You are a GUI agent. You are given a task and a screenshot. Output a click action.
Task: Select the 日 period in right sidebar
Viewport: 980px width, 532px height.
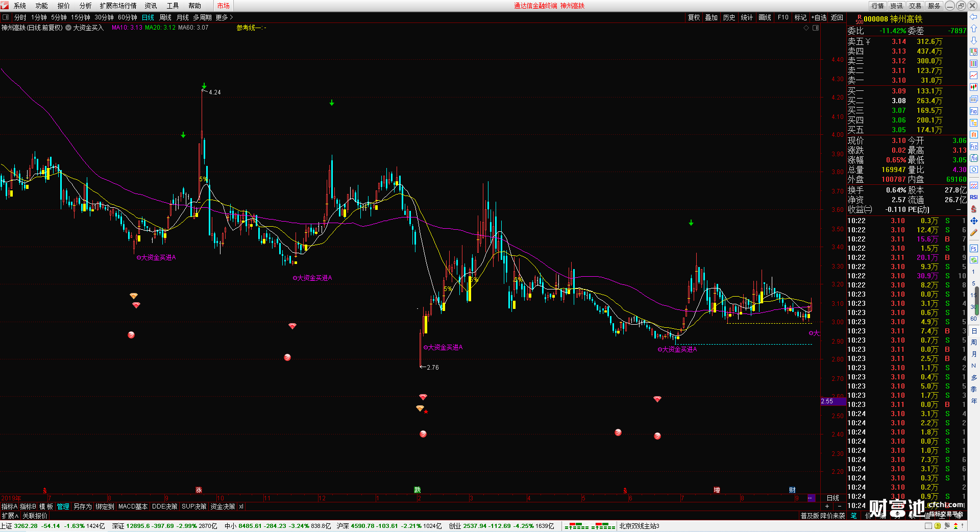tap(973, 331)
